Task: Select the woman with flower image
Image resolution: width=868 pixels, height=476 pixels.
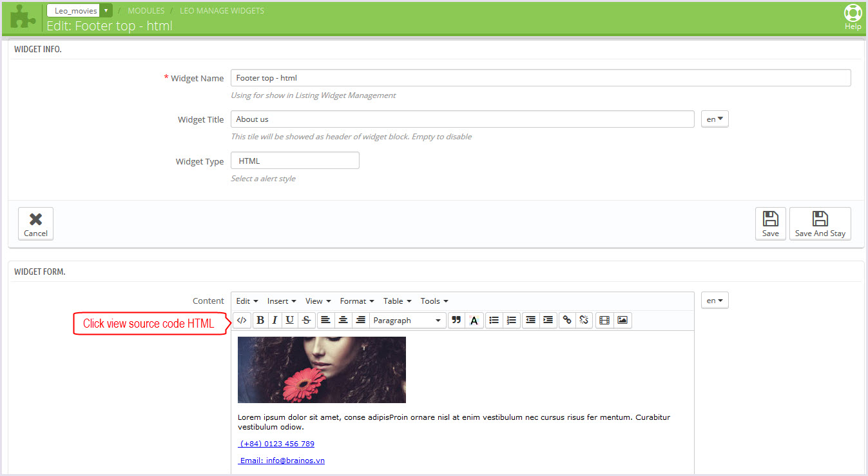Action: [x=322, y=370]
